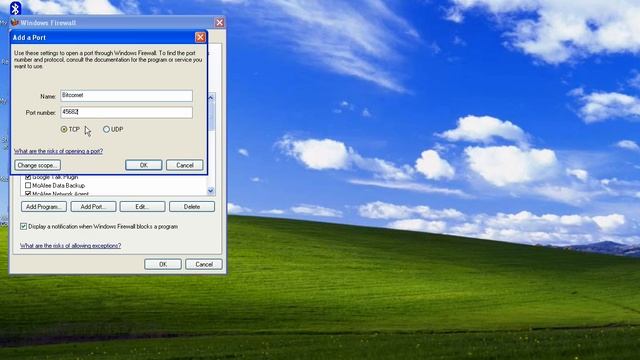This screenshot has width=640, height=360.
Task: Click the Windows Firewall title bar icon
Action: 15,22
